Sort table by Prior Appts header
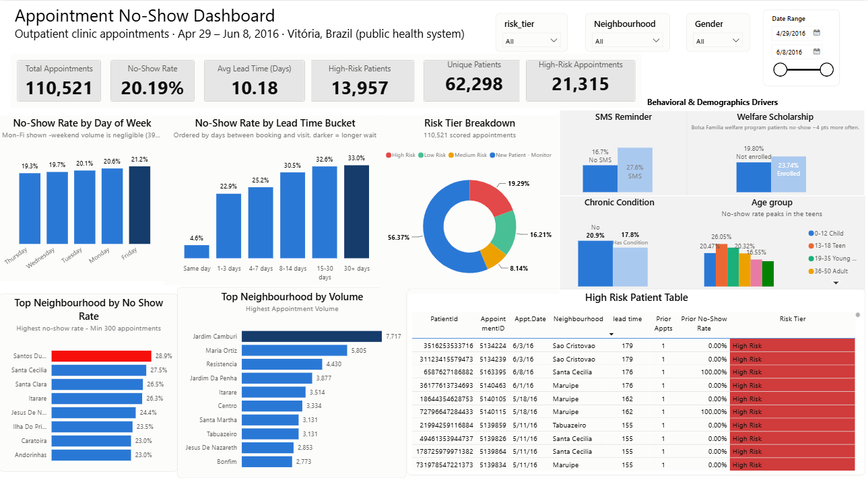The width and height of the screenshot is (868, 478). [x=663, y=324]
